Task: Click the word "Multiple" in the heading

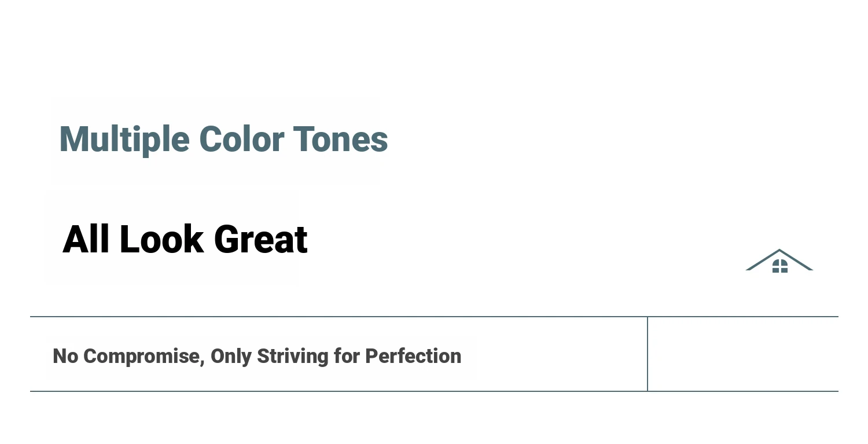Action: tap(124, 140)
